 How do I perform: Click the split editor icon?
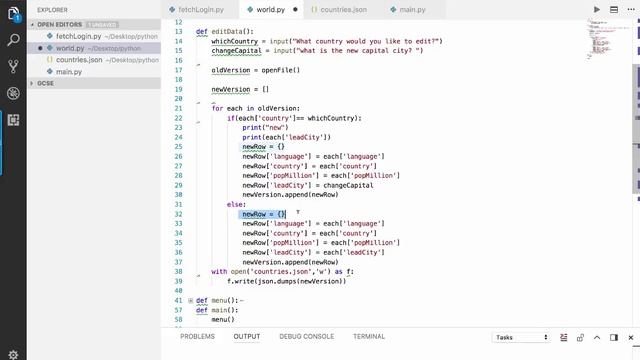click(614, 9)
